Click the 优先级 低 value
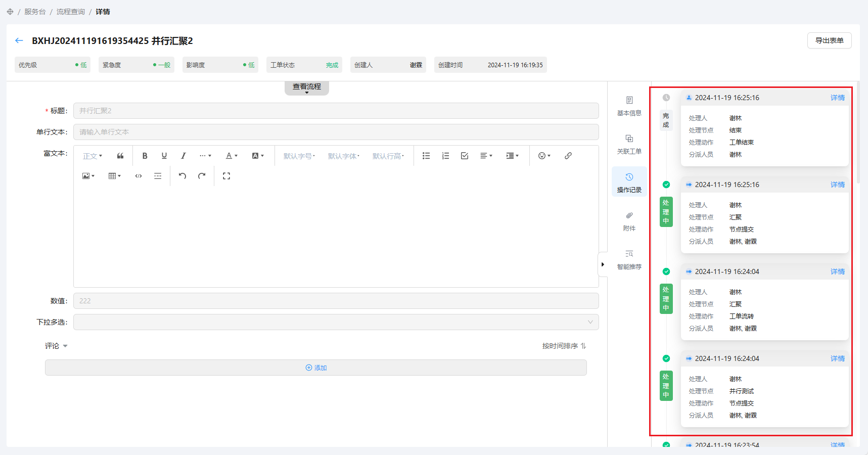This screenshot has width=868, height=455. tap(81, 65)
